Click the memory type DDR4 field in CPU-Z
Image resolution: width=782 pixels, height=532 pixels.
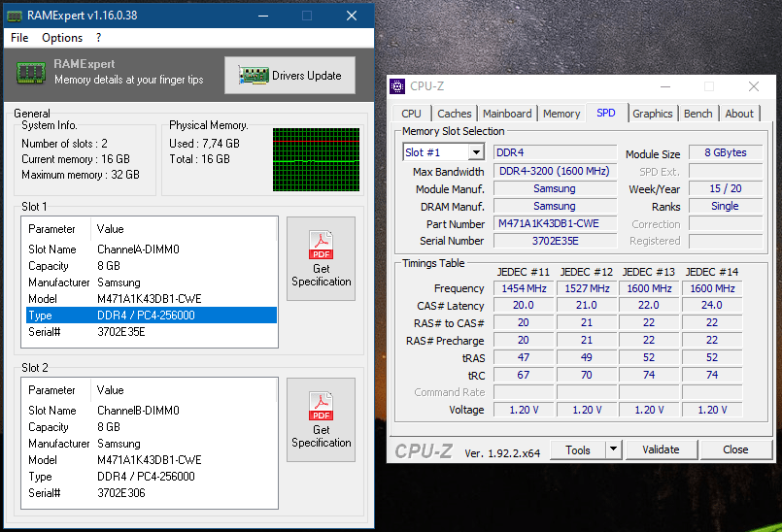tap(555, 152)
